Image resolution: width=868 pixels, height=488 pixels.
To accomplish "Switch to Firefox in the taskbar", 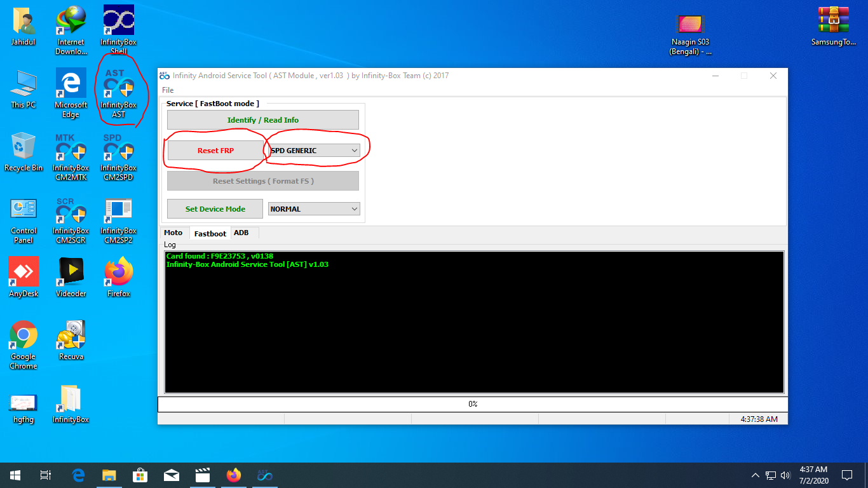I will (x=234, y=475).
